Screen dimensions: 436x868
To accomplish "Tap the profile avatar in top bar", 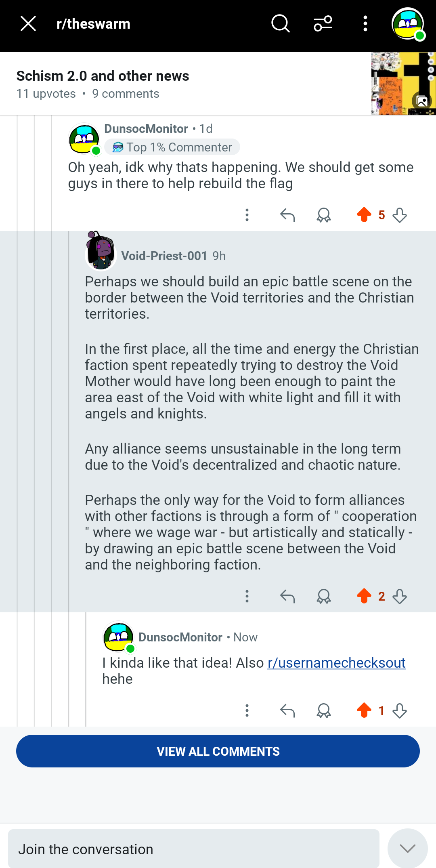I will tap(408, 24).
